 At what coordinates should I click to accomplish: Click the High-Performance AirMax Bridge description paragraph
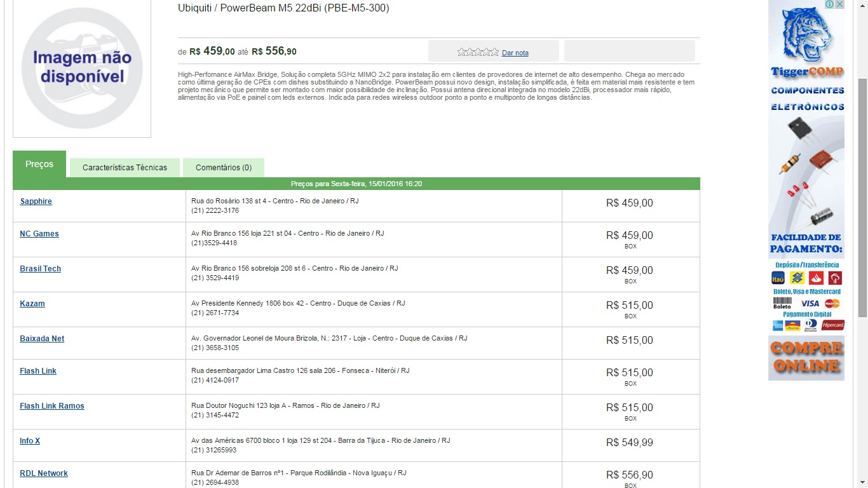click(x=437, y=86)
